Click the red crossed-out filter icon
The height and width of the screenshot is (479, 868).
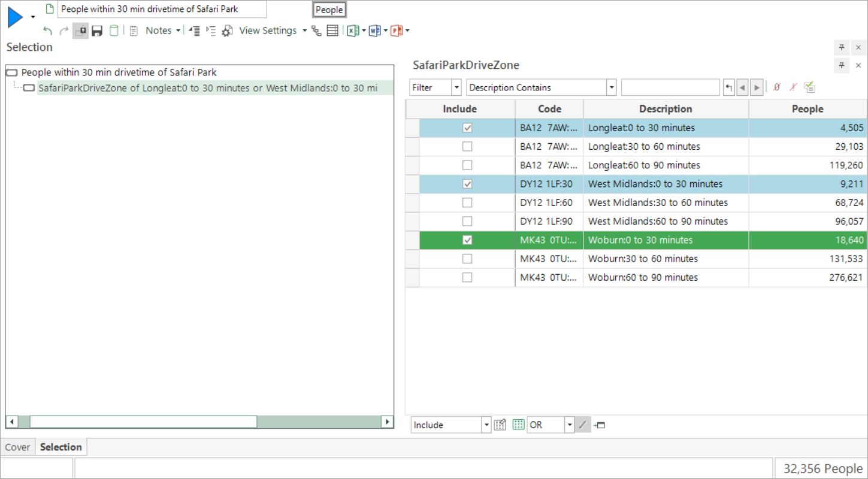click(x=793, y=87)
